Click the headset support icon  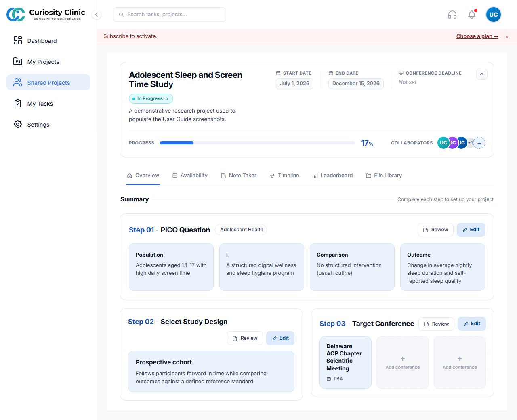[452, 15]
